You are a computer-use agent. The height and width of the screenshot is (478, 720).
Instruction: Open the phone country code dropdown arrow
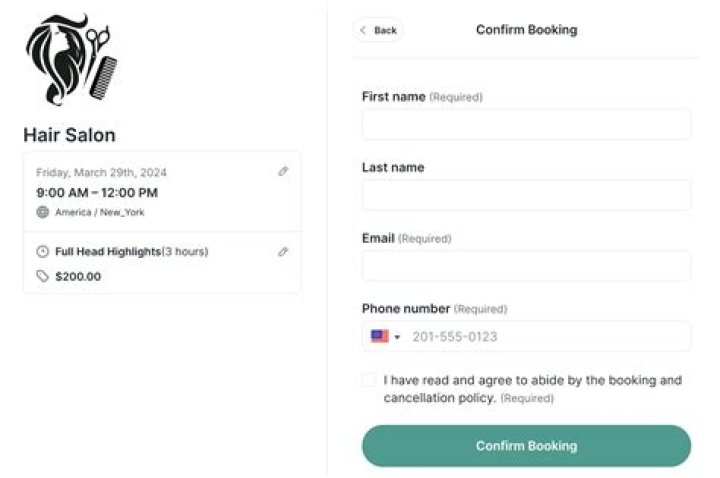397,337
